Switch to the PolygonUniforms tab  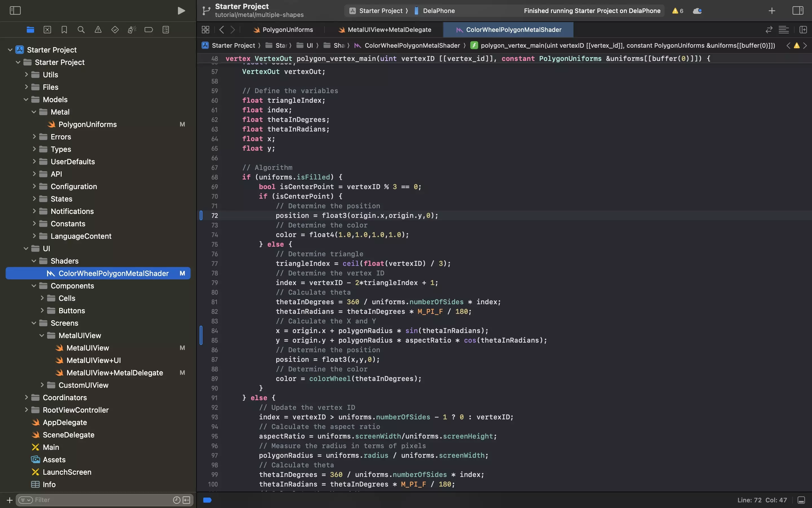tap(283, 30)
